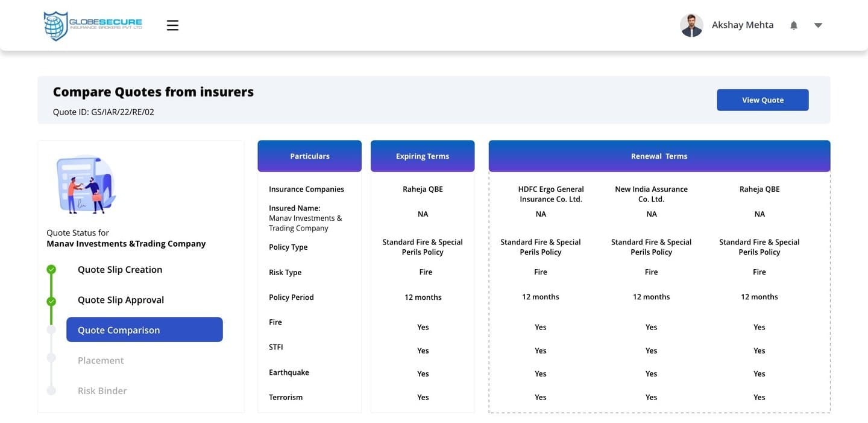Click the Akshay Mehta user name
This screenshot has height=423, width=868.
[743, 25]
